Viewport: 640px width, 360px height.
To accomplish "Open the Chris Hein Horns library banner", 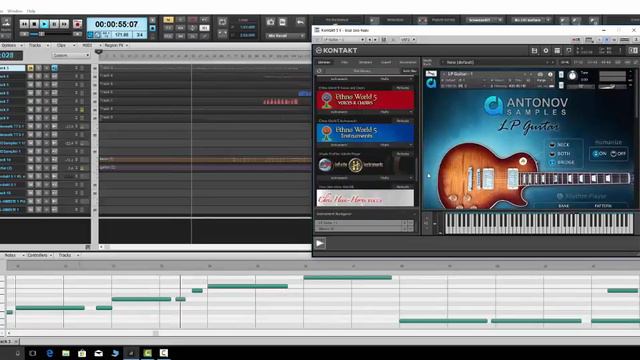I will (x=365, y=198).
